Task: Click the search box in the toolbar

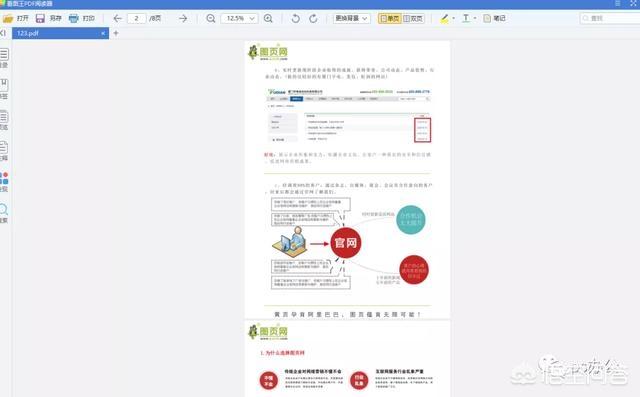Action: click(610, 18)
